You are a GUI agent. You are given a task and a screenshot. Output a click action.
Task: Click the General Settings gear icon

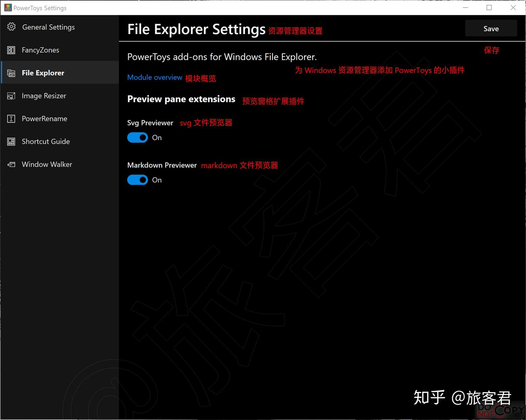(x=11, y=27)
